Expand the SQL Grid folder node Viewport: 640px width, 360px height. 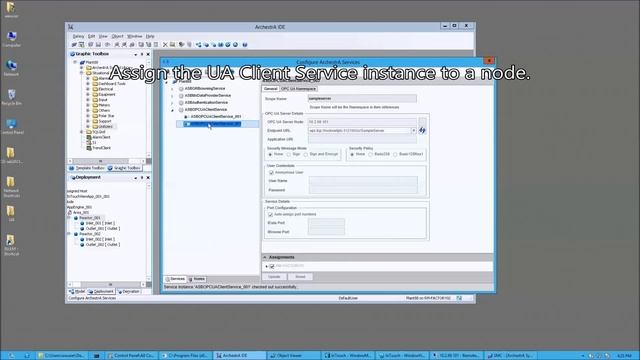pos(81,132)
